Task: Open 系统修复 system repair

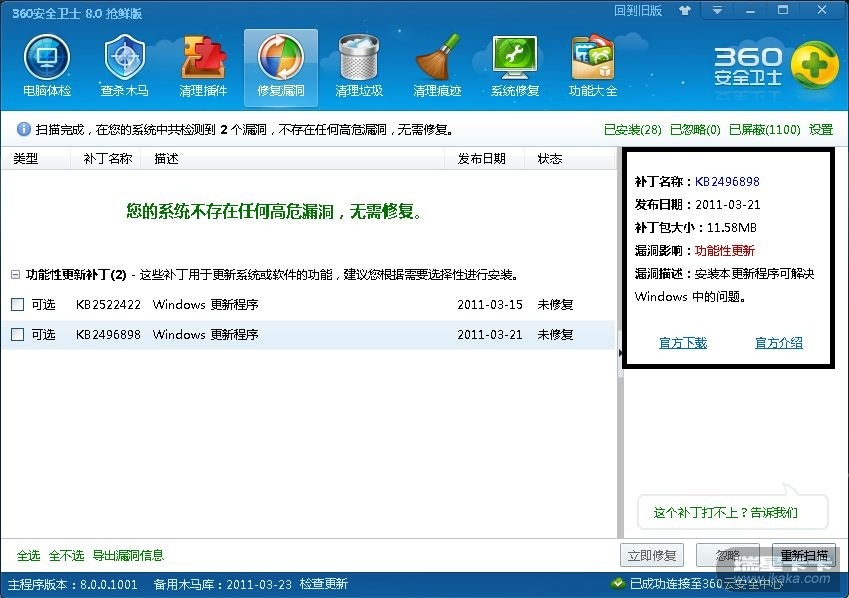Action: [x=514, y=66]
